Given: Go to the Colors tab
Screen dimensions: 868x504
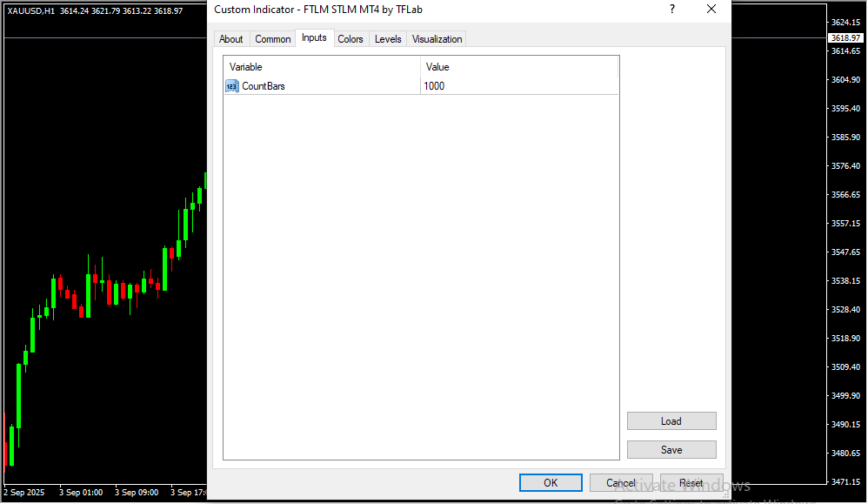Looking at the screenshot, I should pos(351,39).
